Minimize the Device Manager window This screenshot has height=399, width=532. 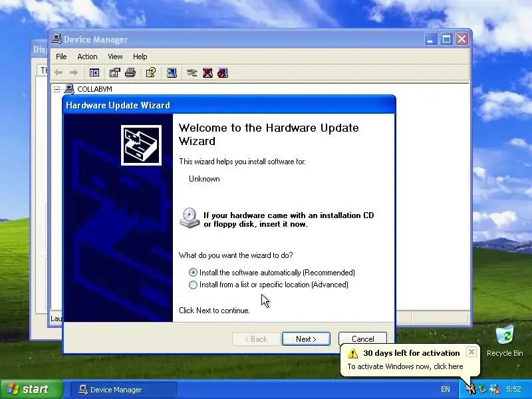point(430,39)
